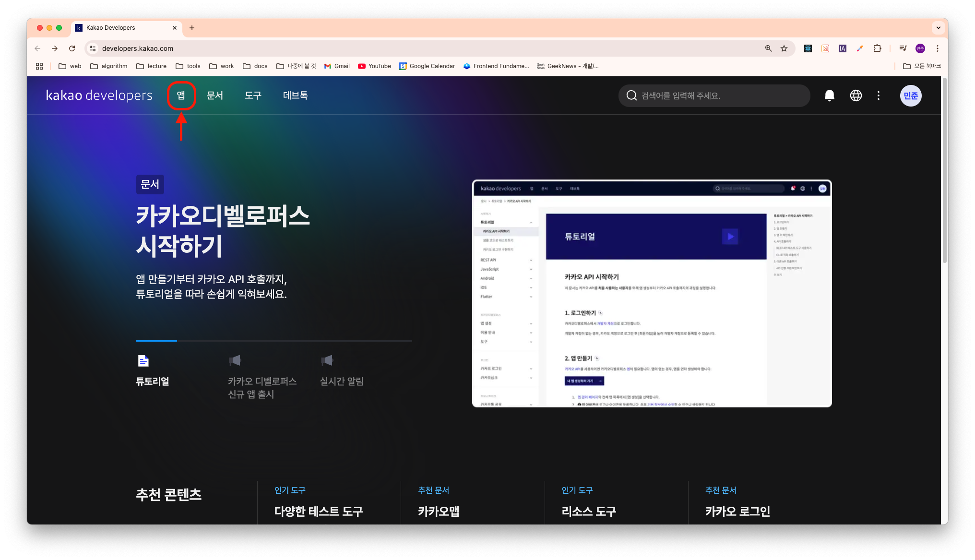Expand the tab search dropdown arrow

(x=938, y=28)
